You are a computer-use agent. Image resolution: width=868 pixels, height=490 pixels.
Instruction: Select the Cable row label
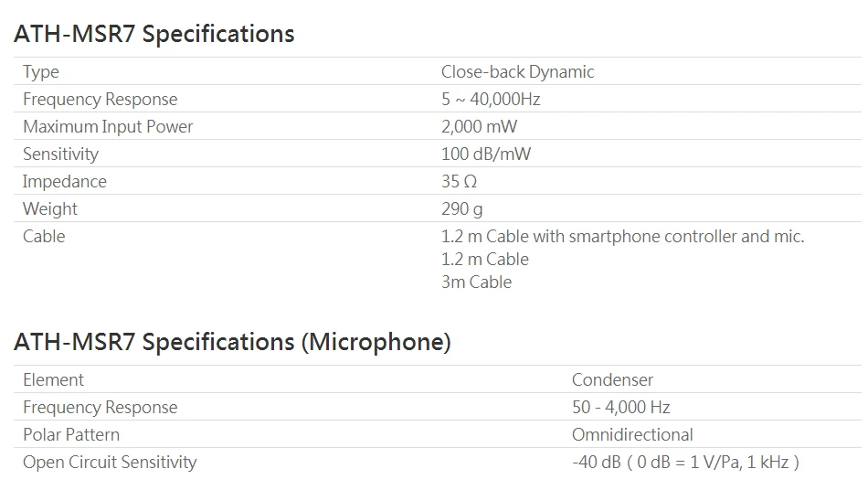44,237
